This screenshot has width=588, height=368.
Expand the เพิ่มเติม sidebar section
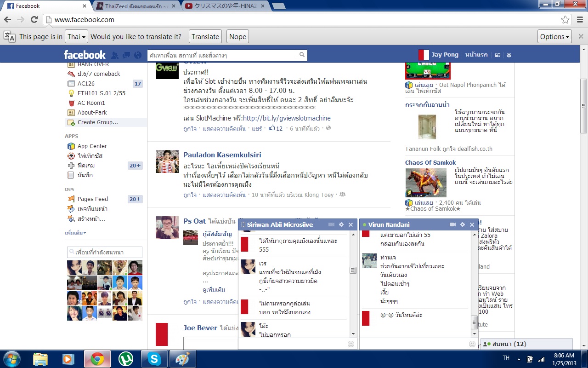75,233
